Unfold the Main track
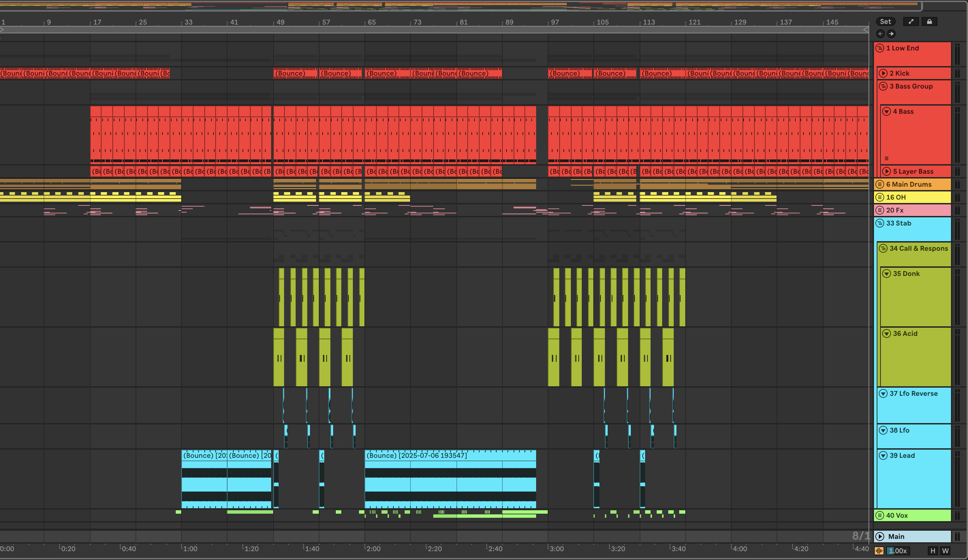968x560 pixels. coord(880,536)
